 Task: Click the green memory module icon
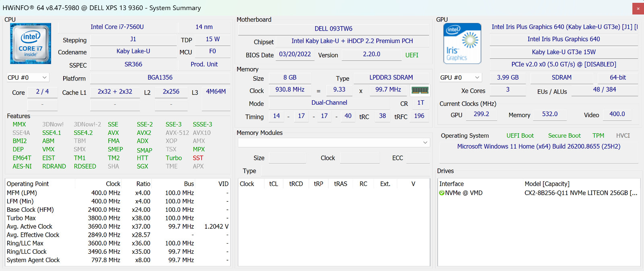pyautogui.click(x=420, y=90)
